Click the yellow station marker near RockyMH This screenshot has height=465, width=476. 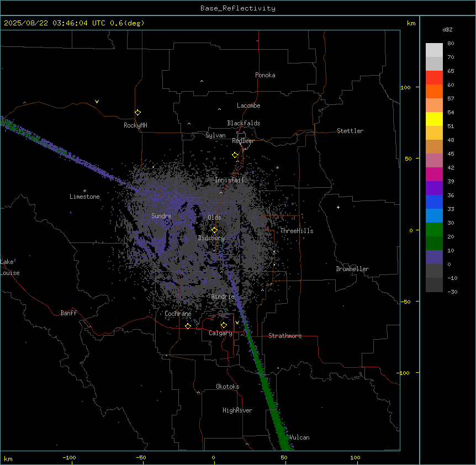click(137, 113)
